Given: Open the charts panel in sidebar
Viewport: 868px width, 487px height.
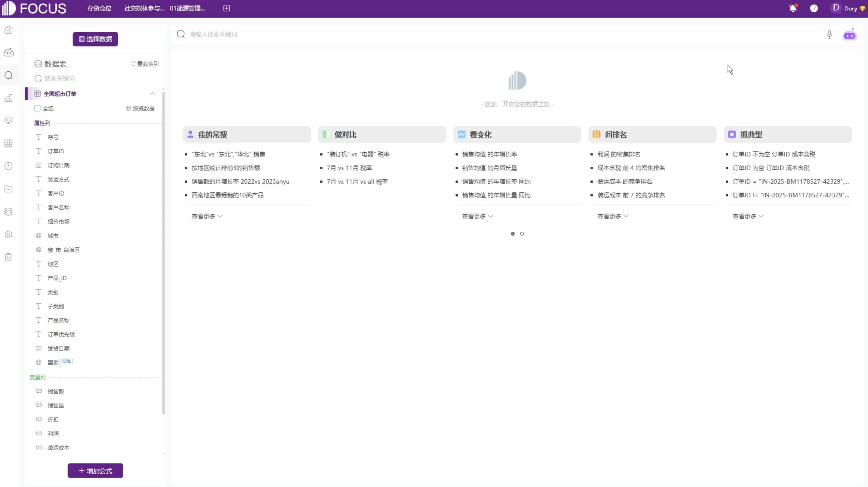Looking at the screenshot, I should point(8,98).
